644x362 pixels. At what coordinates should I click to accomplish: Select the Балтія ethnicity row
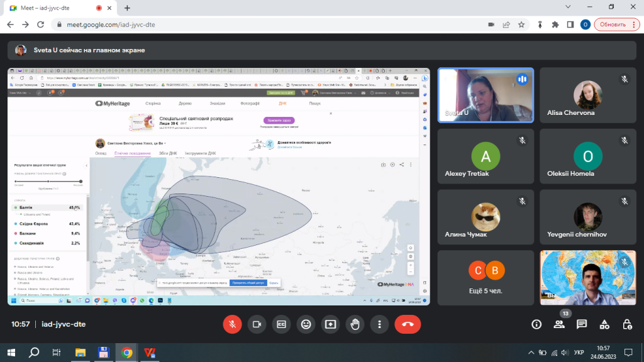tap(47, 207)
